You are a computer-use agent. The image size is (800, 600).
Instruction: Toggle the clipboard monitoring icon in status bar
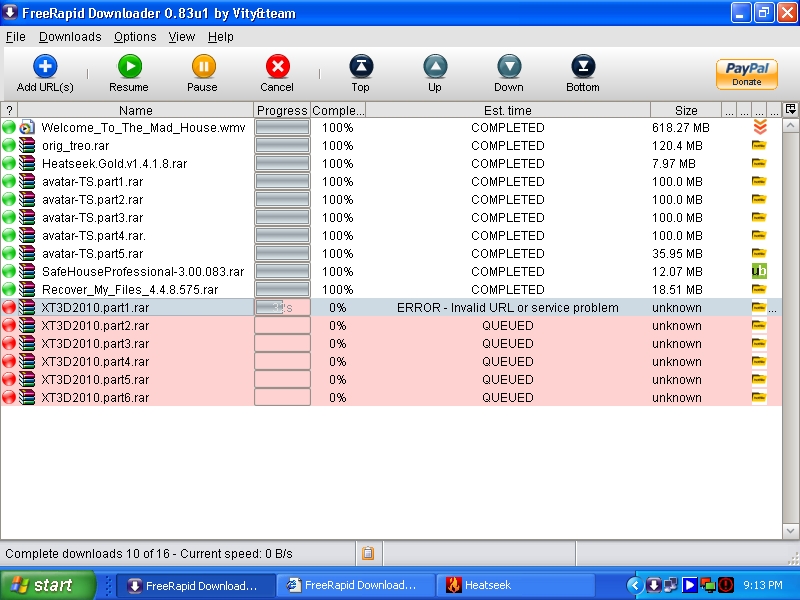coord(368,553)
